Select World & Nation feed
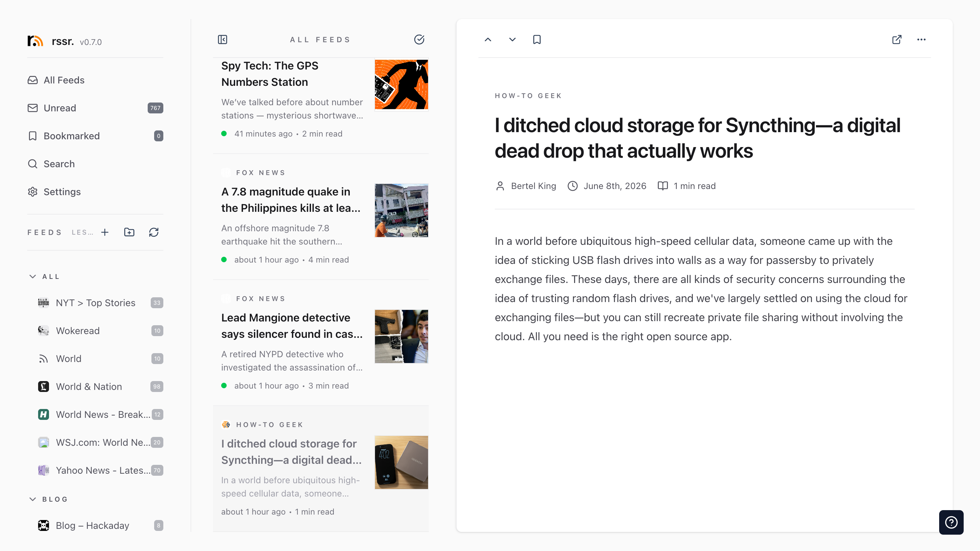This screenshot has height=551, width=980. 100,387
